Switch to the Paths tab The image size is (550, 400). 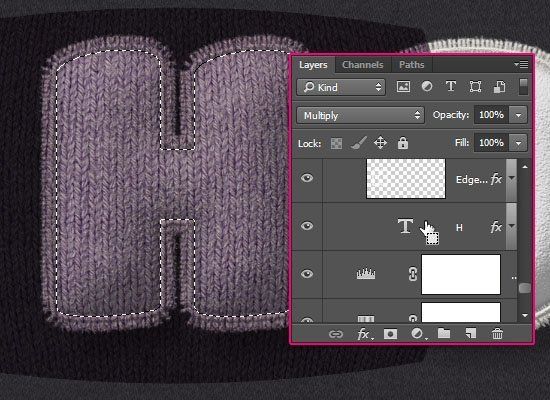click(411, 65)
